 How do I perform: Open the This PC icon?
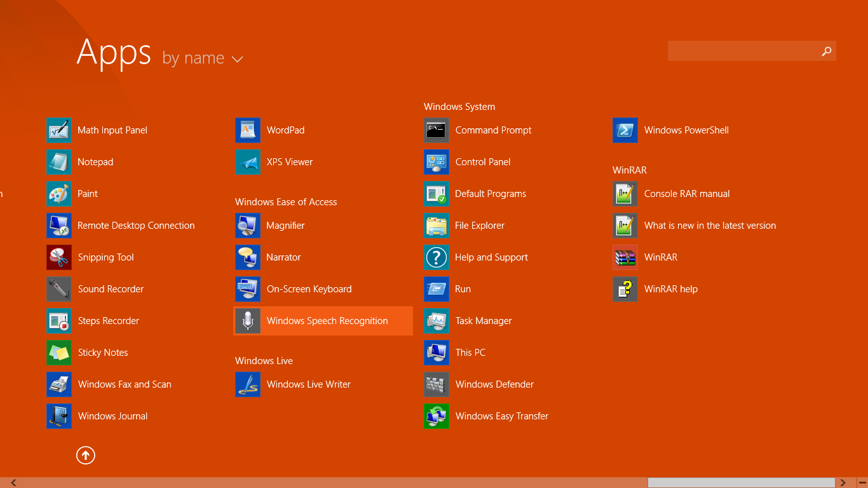(437, 353)
